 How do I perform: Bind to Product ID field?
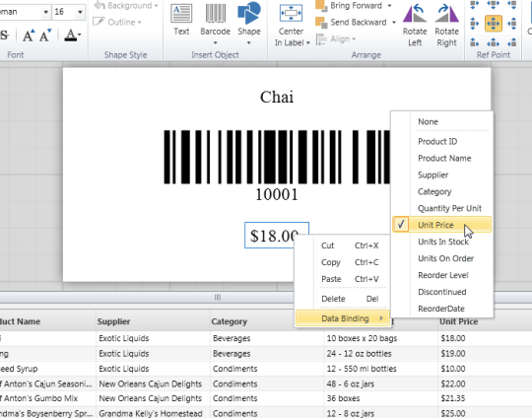(x=441, y=142)
